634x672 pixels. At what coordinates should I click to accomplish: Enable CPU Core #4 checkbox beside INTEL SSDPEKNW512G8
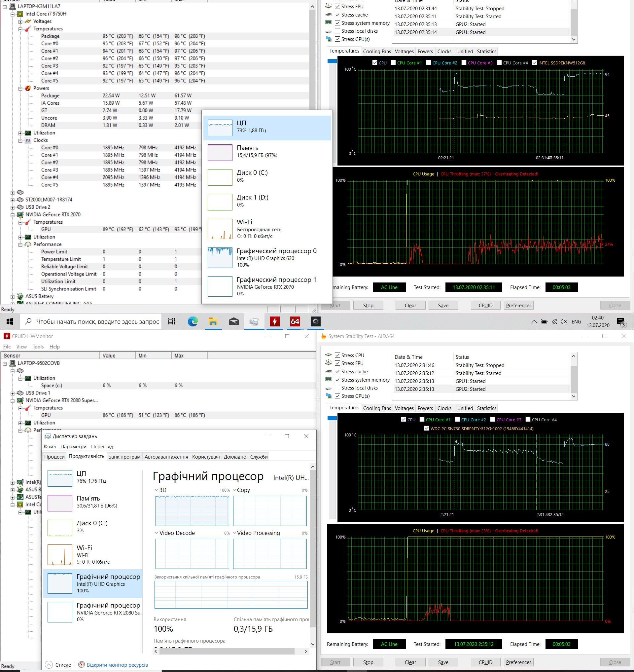point(499,62)
